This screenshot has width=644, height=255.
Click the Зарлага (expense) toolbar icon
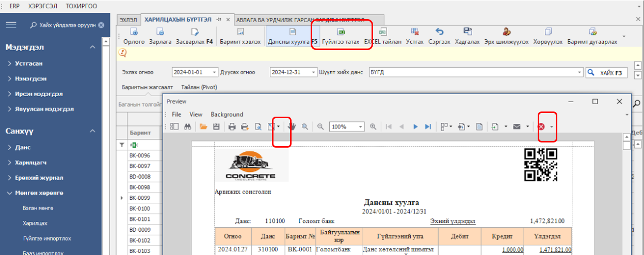pos(160,32)
